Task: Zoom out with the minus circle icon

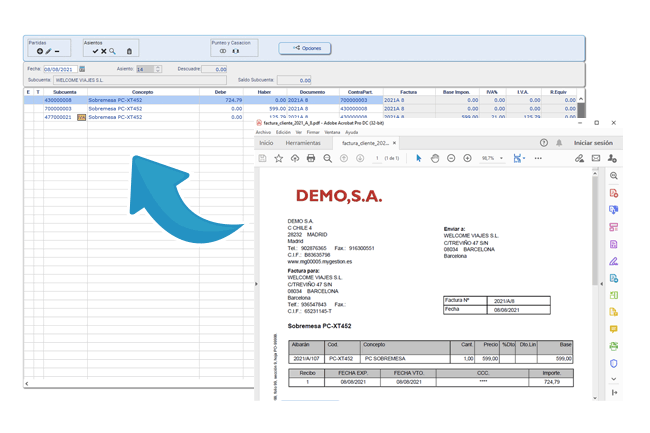Action: (451, 158)
